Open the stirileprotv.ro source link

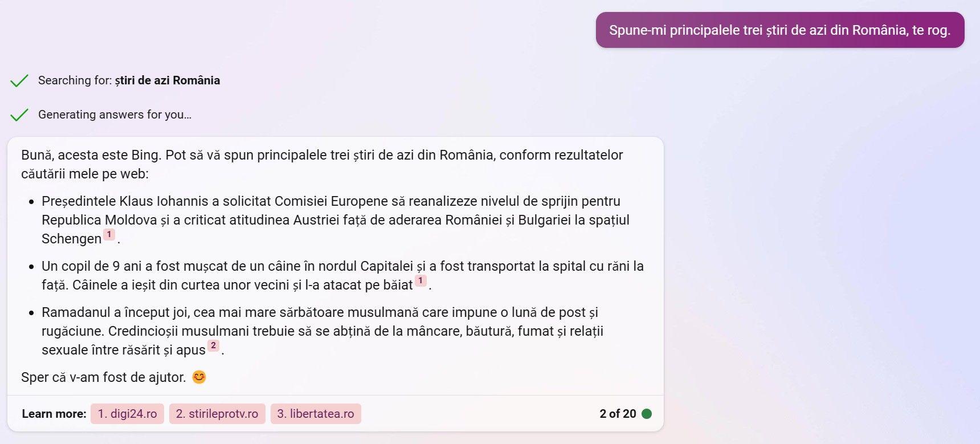217,414
